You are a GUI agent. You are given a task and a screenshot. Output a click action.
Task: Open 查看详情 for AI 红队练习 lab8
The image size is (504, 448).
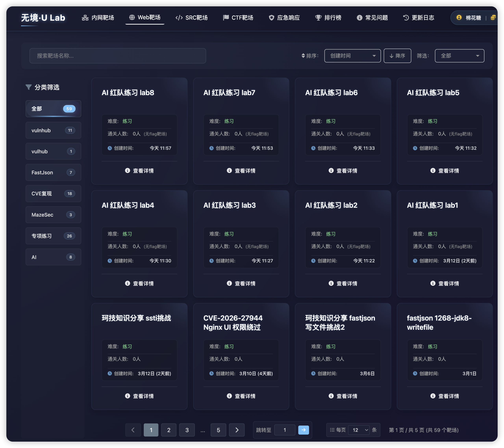click(139, 170)
